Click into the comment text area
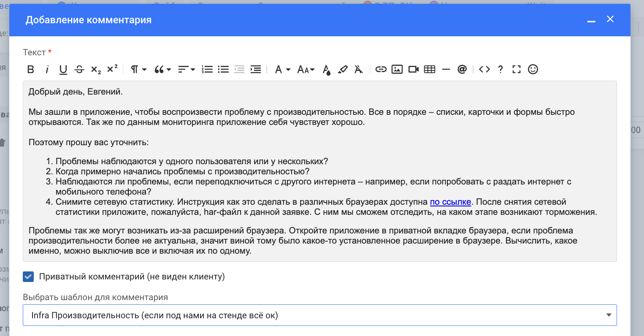Screen dimensions: 644x336 pyautogui.click(x=320, y=171)
